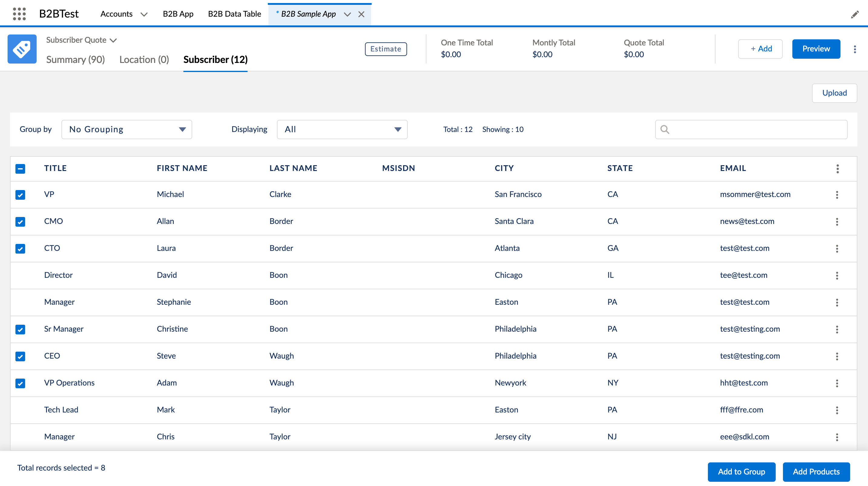
Task: Uncheck the VP Operations Adam Waugh row
Action: [20, 383]
